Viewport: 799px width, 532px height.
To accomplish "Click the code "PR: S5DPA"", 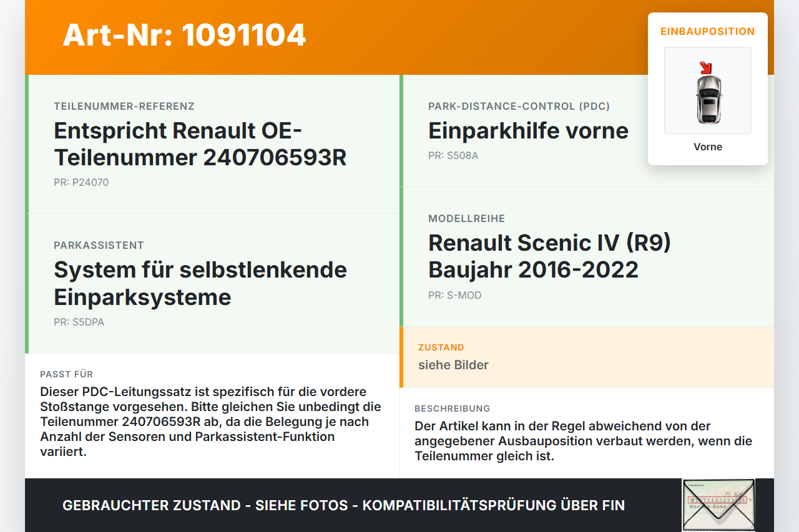I will click(79, 322).
